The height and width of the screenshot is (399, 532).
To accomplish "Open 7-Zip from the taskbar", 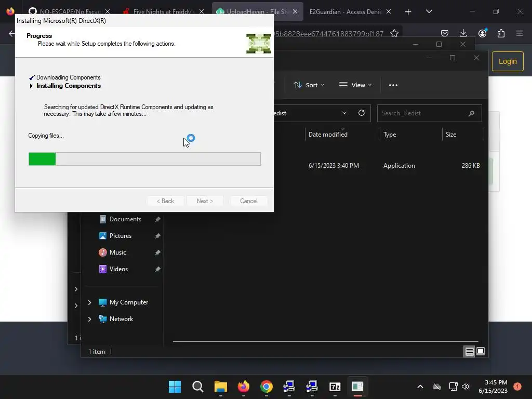I will pyautogui.click(x=335, y=387).
